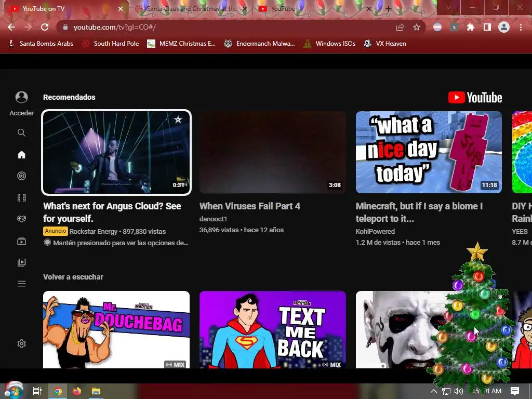The image size is (532, 399).
Task: Click "What's next for Angus Cloud?" title
Action: click(x=112, y=212)
